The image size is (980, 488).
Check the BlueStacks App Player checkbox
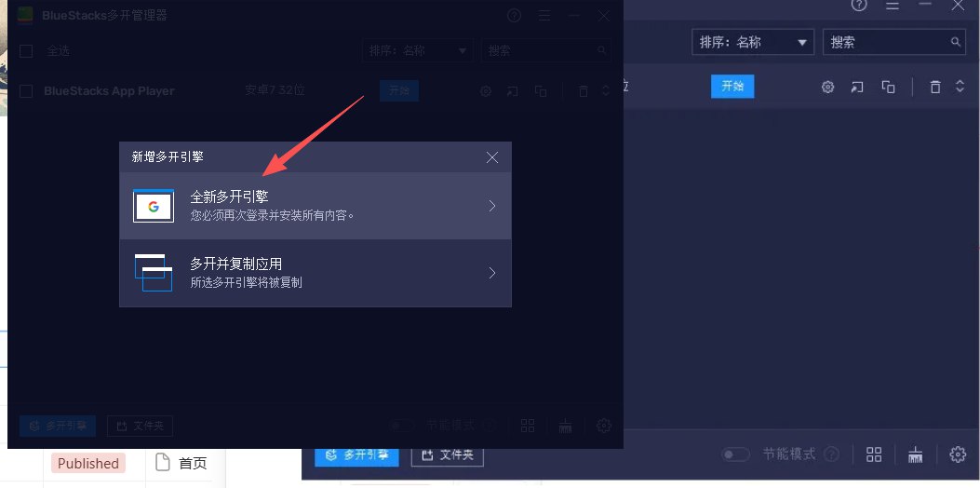click(26, 91)
